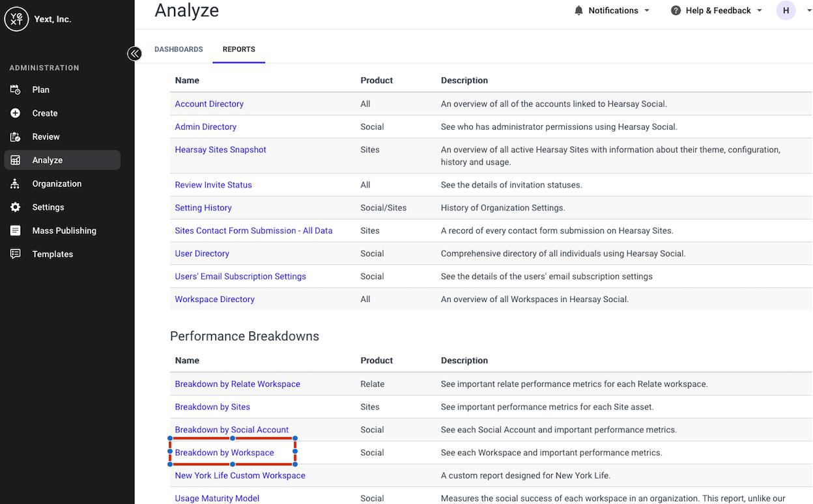The width and height of the screenshot is (813, 504).
Task: Open the Hearsay Sites Snapshot report
Action: [x=220, y=150]
